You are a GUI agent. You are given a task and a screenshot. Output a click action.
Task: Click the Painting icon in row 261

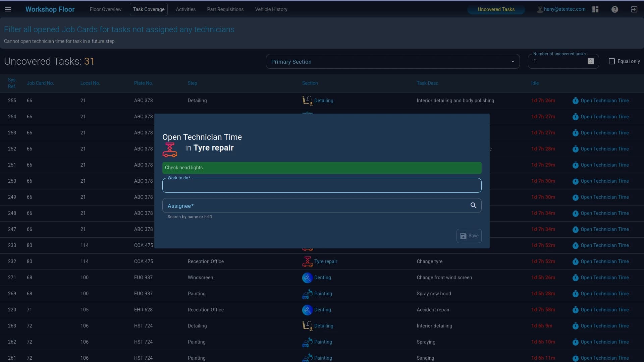307,358
